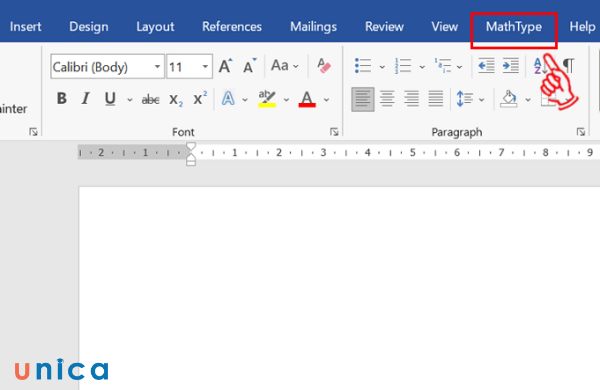
Task: Switch to the View tab
Action: coord(445,26)
